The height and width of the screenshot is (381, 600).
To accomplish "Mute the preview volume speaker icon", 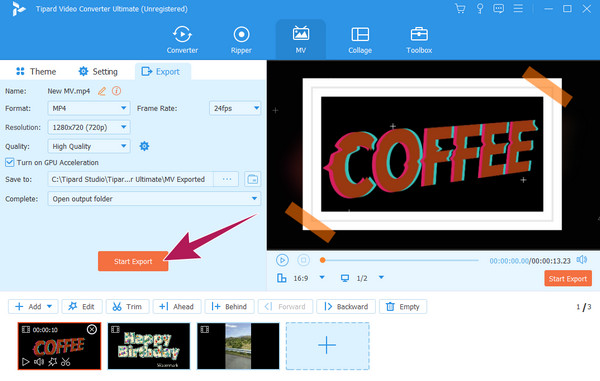I will pyautogui.click(x=582, y=260).
